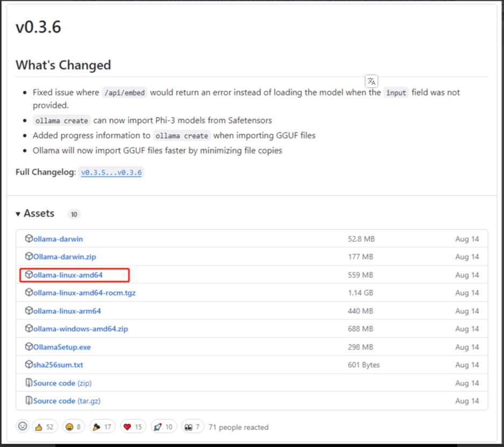React with laugh emoji (8)

point(73,427)
